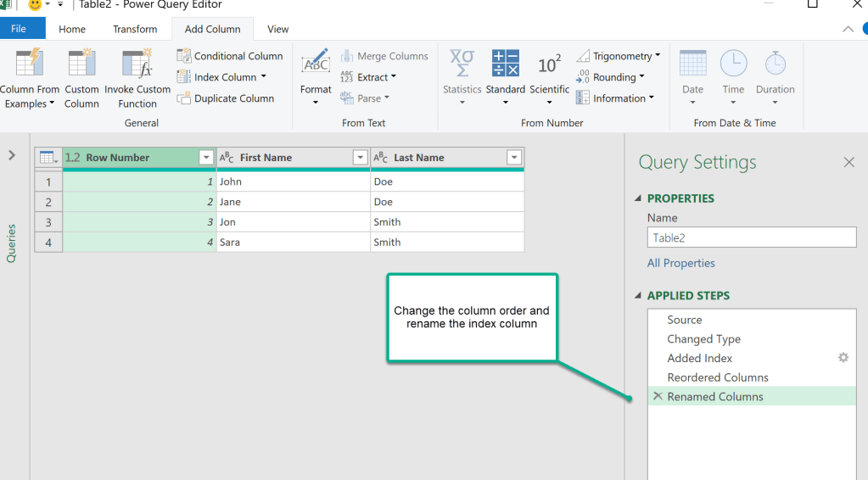Change First Name column data type icon
868x480 pixels.
(x=227, y=158)
